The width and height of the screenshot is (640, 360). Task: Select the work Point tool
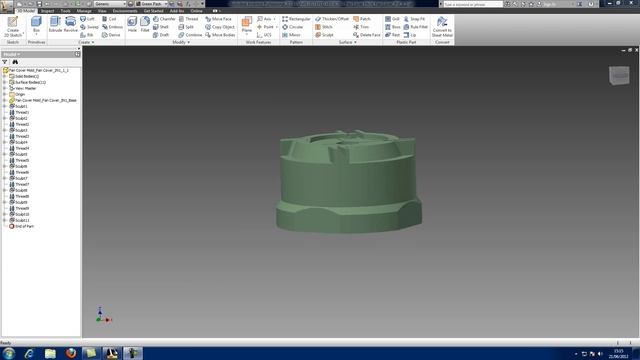pos(265,27)
